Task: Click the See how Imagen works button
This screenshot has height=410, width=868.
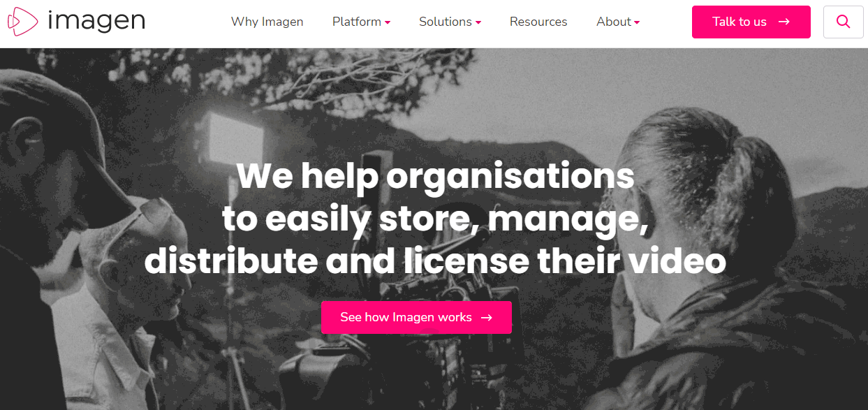Action: click(416, 317)
